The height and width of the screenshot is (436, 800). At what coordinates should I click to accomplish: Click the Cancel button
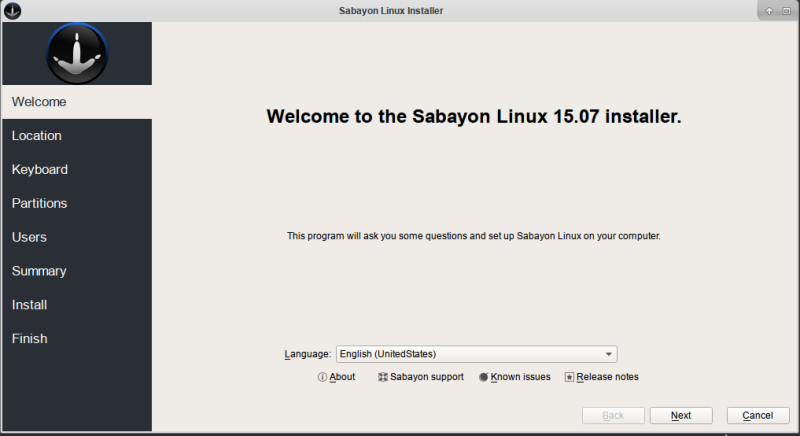(758, 416)
